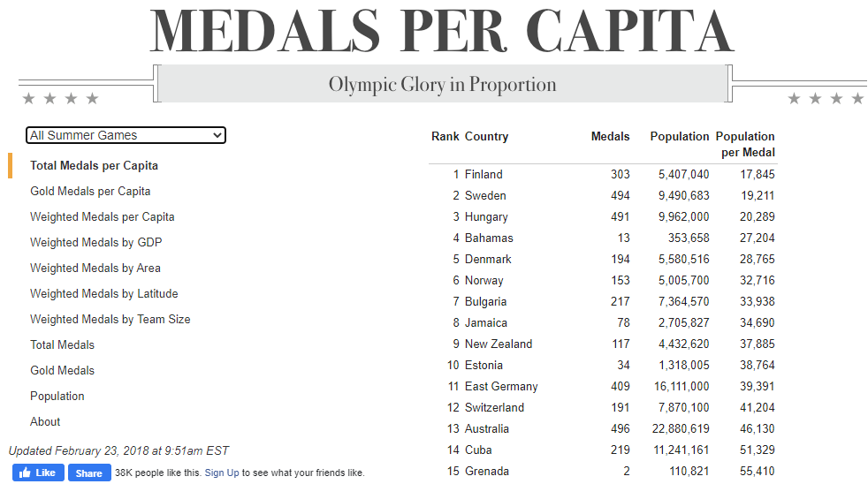
Task: Click the thumbs-up icon on Like
Action: (x=24, y=473)
